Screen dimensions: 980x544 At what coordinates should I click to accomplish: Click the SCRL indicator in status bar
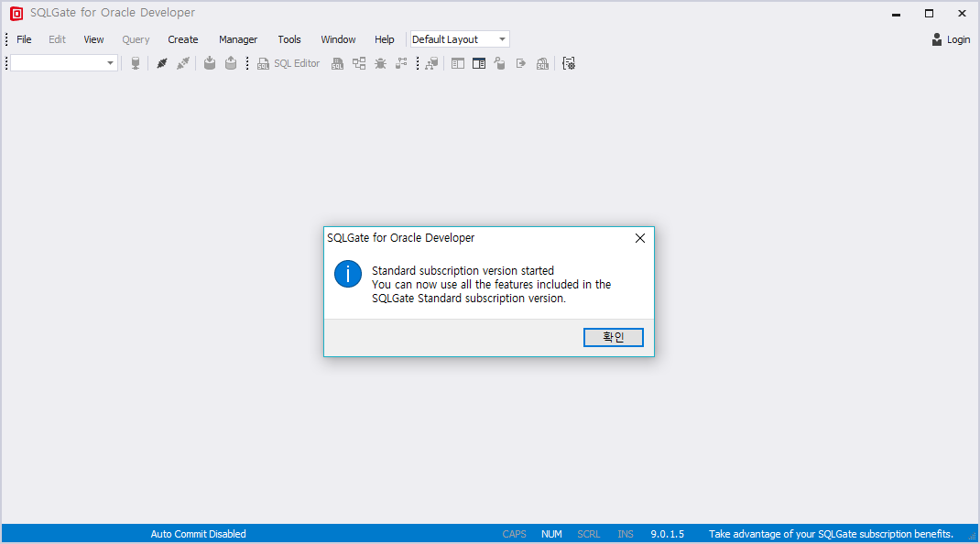589,534
